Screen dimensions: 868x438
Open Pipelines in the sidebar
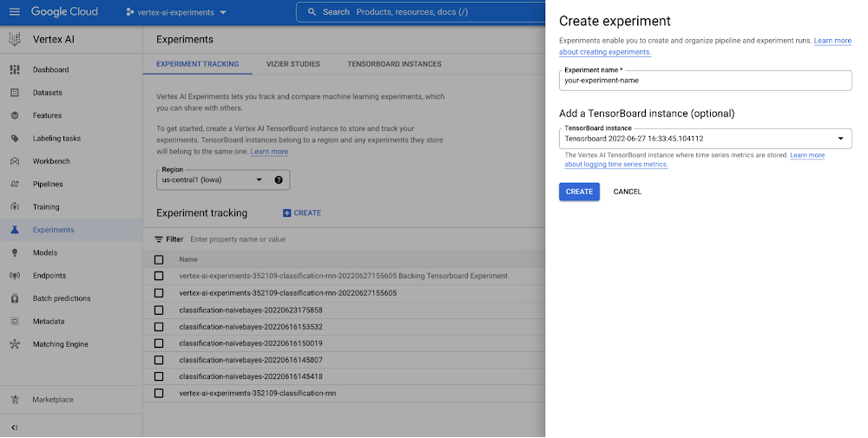point(48,184)
